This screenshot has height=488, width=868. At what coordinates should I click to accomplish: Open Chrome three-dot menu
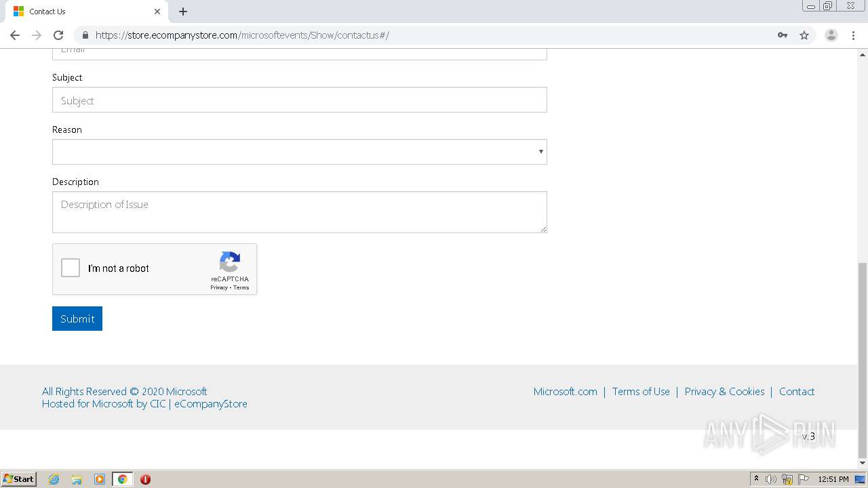853,35
